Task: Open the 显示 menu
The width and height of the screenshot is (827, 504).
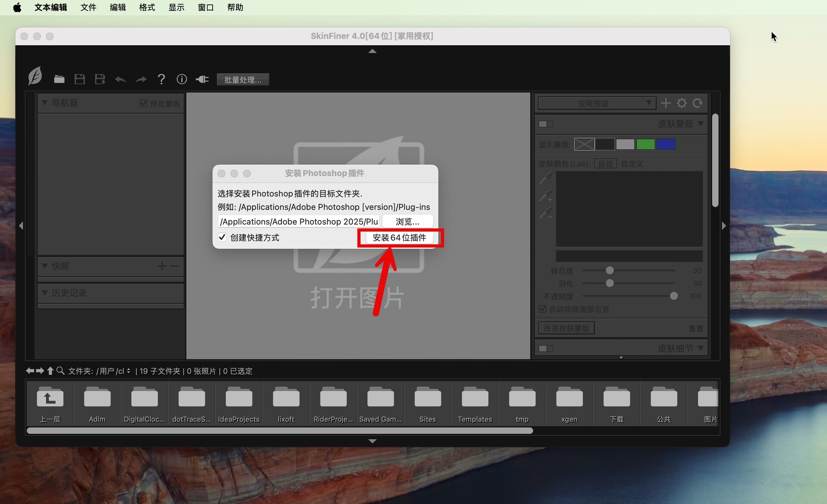Action: 176,7
